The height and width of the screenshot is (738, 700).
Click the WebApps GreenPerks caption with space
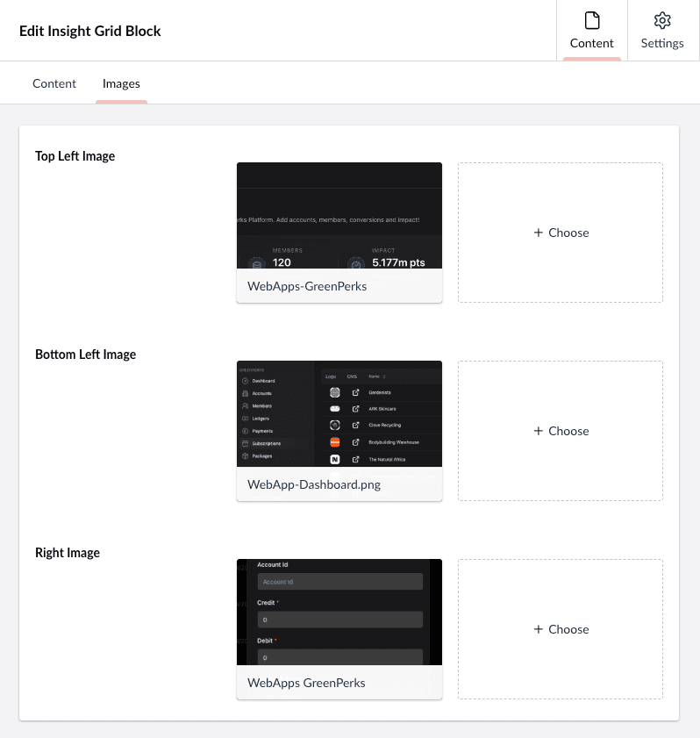(x=306, y=683)
